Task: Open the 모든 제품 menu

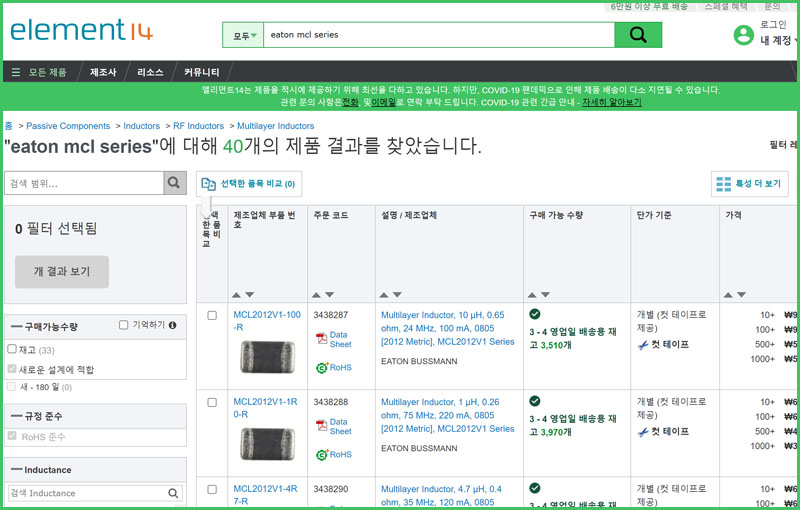Action: (47, 72)
